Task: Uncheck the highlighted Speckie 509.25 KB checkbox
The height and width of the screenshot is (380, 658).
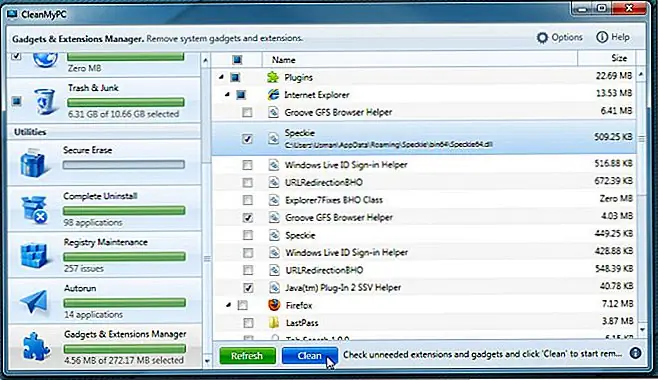Action: coord(247,139)
